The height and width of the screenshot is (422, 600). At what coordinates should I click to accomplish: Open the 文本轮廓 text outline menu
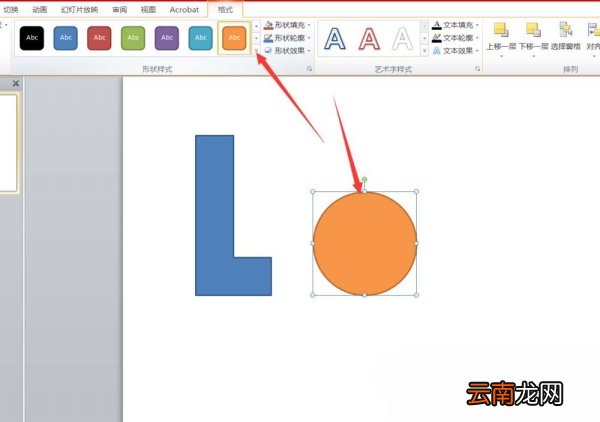pyautogui.click(x=455, y=38)
